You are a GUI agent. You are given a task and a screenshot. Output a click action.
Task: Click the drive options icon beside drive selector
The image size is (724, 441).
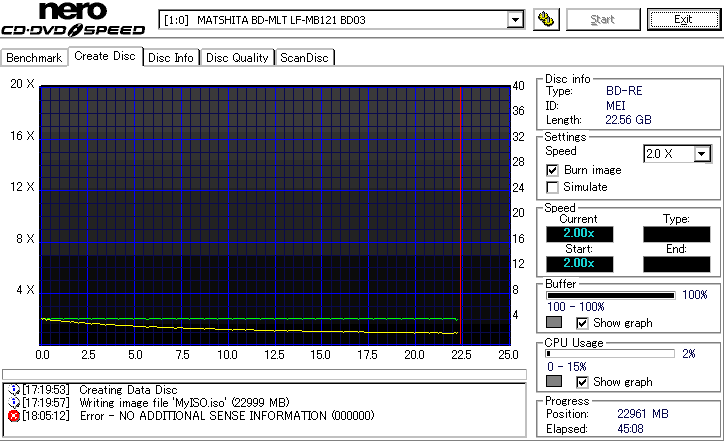pyautogui.click(x=546, y=19)
